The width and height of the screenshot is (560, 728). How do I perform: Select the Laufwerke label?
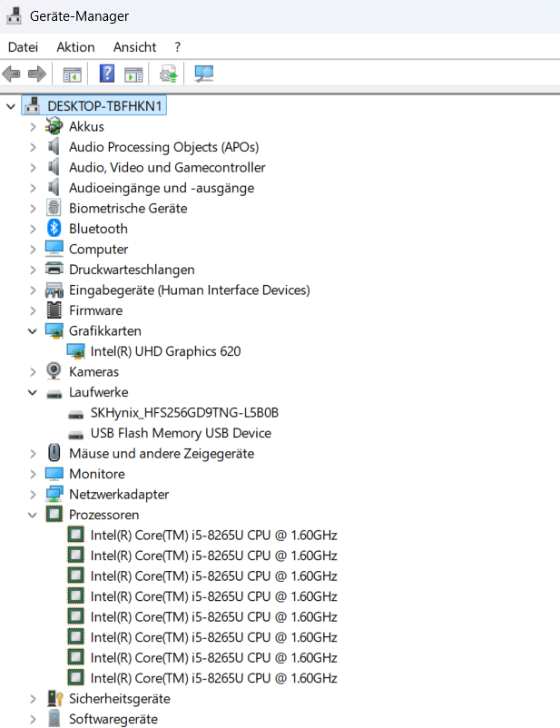(x=98, y=392)
